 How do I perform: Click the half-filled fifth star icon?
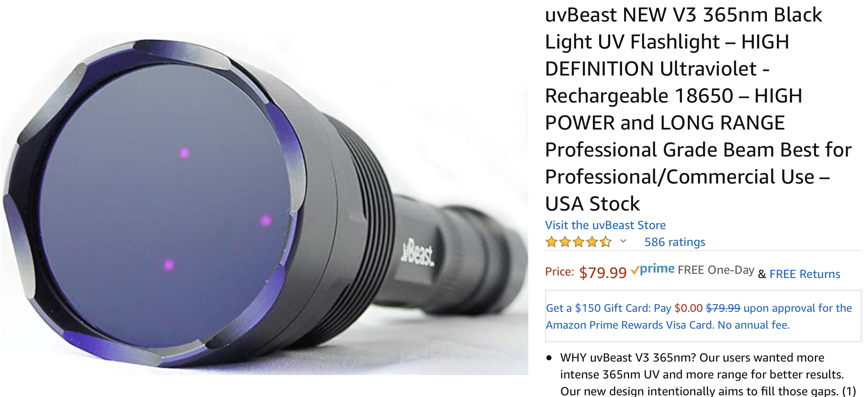point(605,242)
